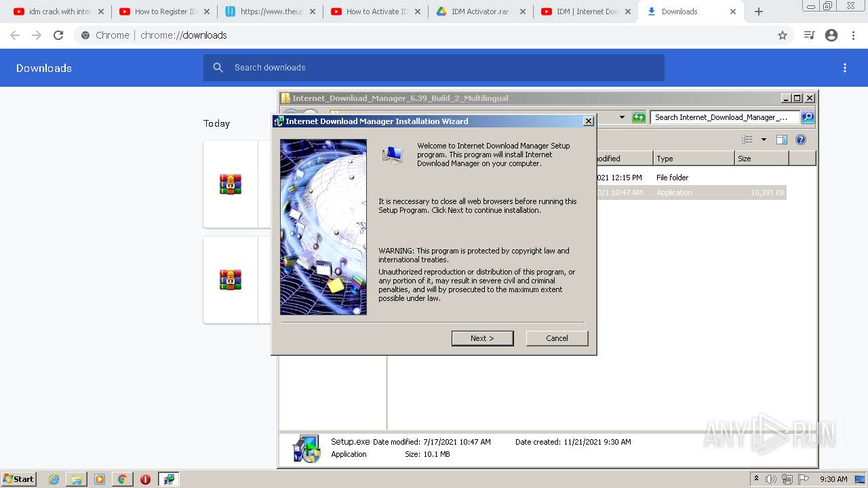Click the first WinRAR archive download icon

coord(231,184)
